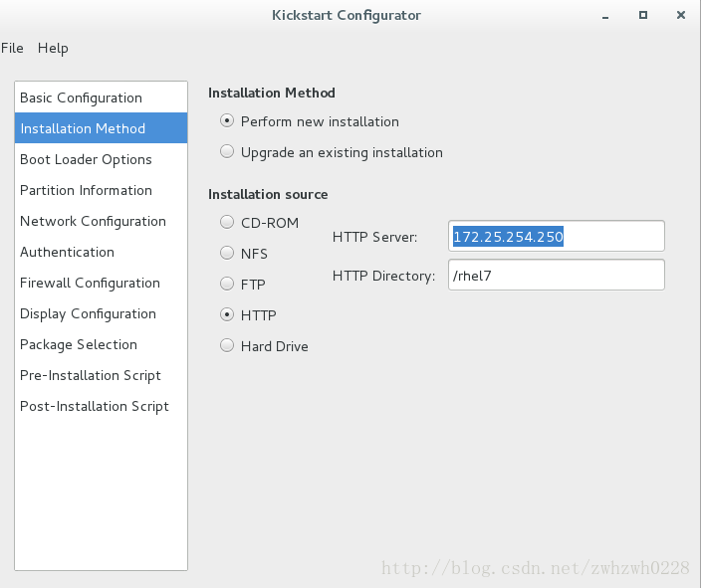The width and height of the screenshot is (701, 588).
Task: Choose Upgrade an existing installation option
Action: click(227, 151)
